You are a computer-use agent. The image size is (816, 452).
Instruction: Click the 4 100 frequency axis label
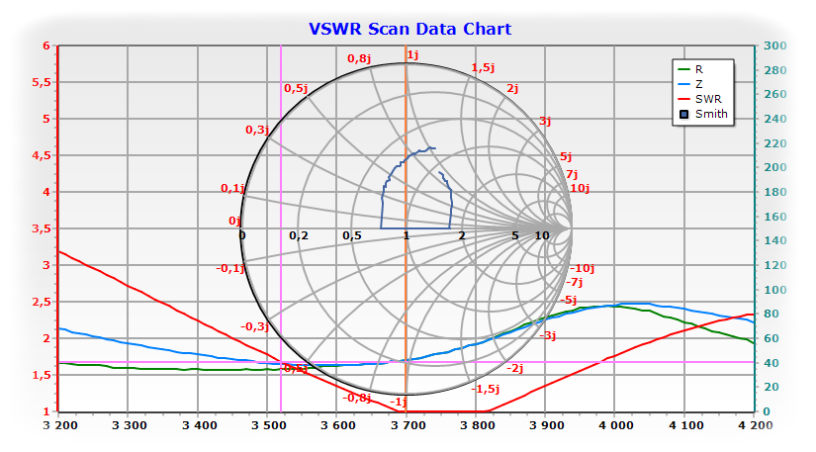pos(686,425)
